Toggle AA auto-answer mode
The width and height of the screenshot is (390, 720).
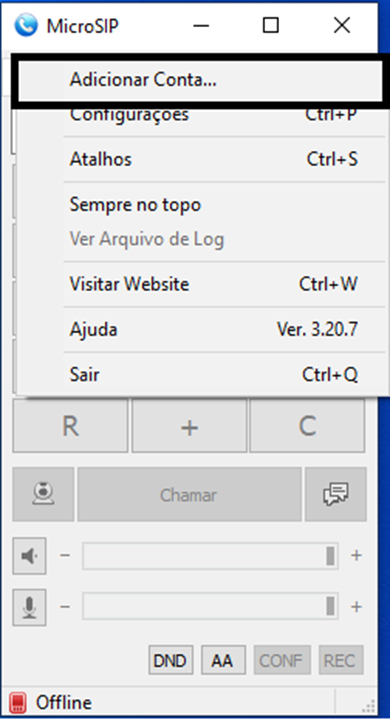pos(223,660)
